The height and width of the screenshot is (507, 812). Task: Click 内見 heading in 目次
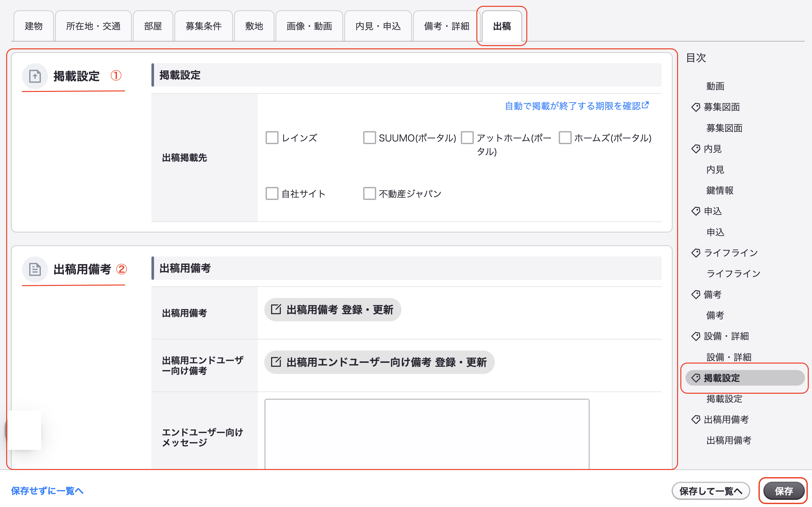tap(712, 149)
